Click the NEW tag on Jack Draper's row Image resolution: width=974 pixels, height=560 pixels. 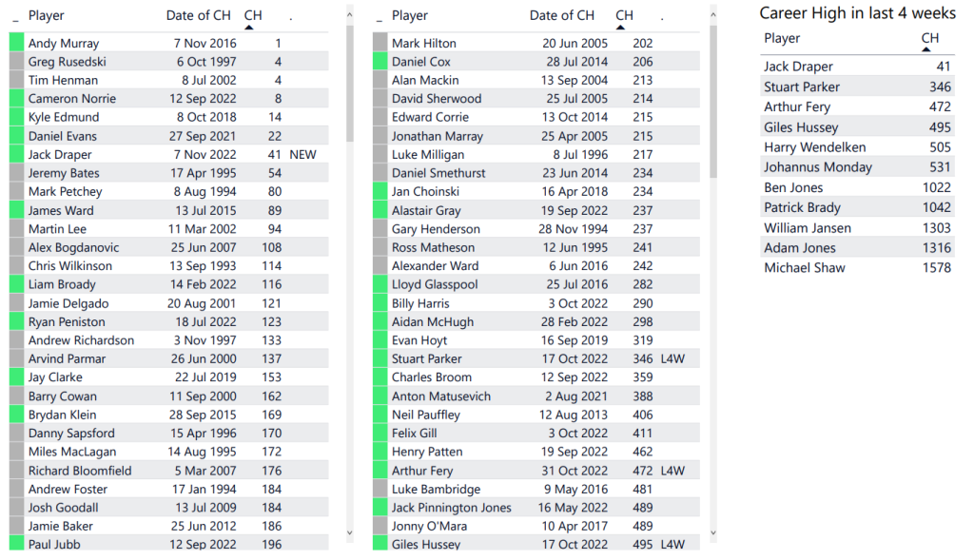point(302,154)
